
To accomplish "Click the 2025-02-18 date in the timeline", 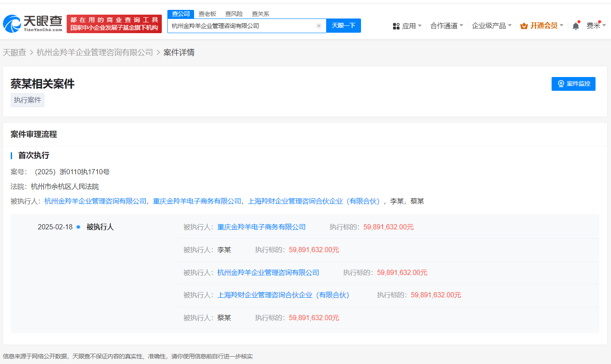I will coord(55,227).
